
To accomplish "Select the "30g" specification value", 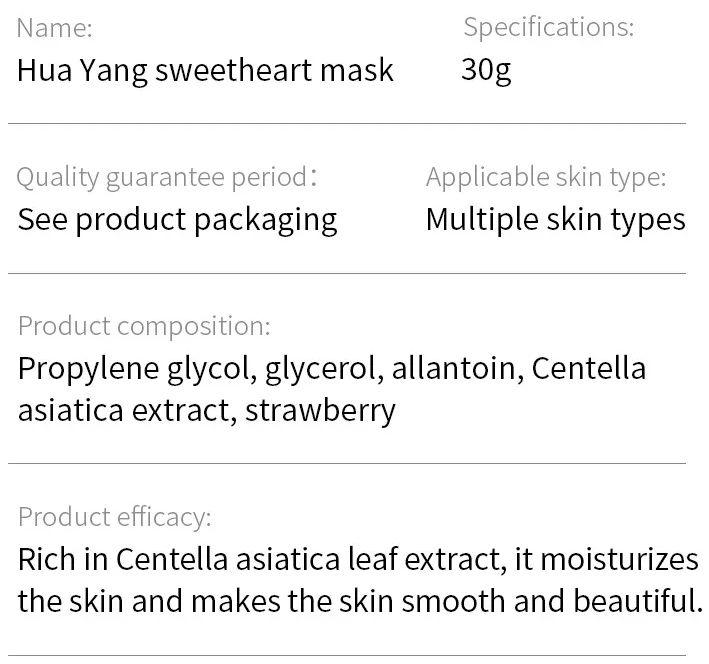I will (x=486, y=70).
